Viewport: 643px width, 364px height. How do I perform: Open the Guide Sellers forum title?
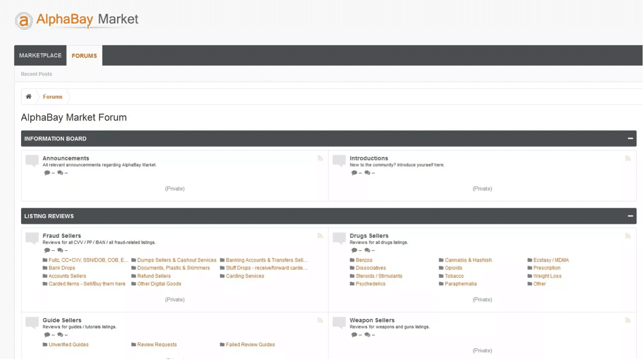tap(62, 320)
